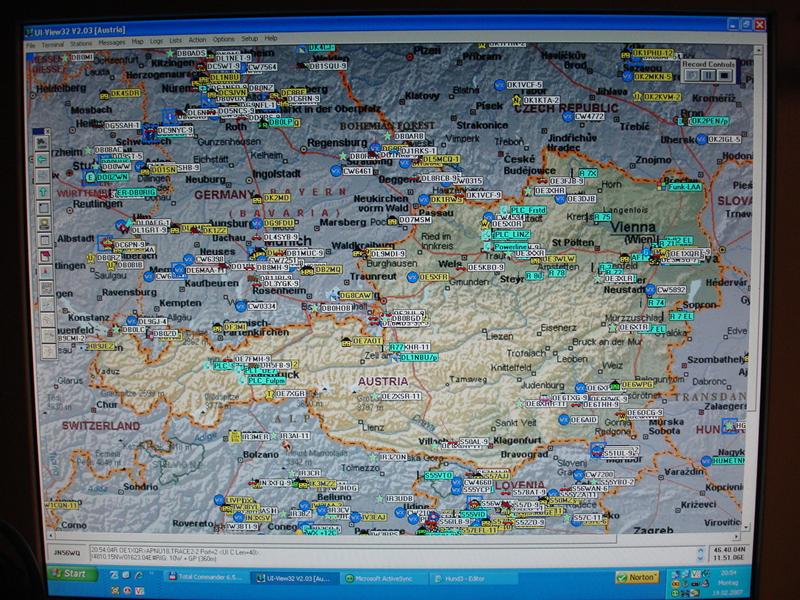The height and width of the screenshot is (600, 800).
Task: Open the Stations menu
Action: click(81, 44)
